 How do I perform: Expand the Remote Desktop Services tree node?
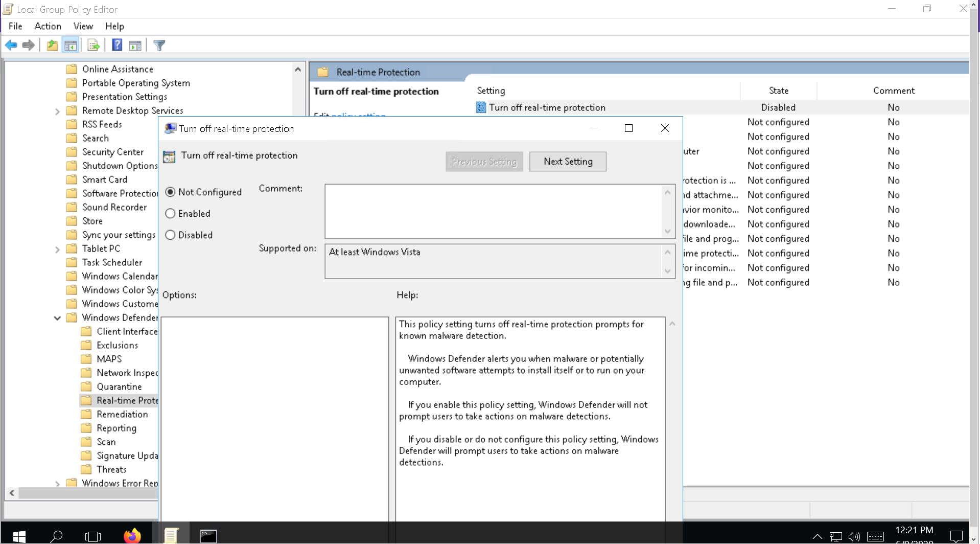[57, 110]
